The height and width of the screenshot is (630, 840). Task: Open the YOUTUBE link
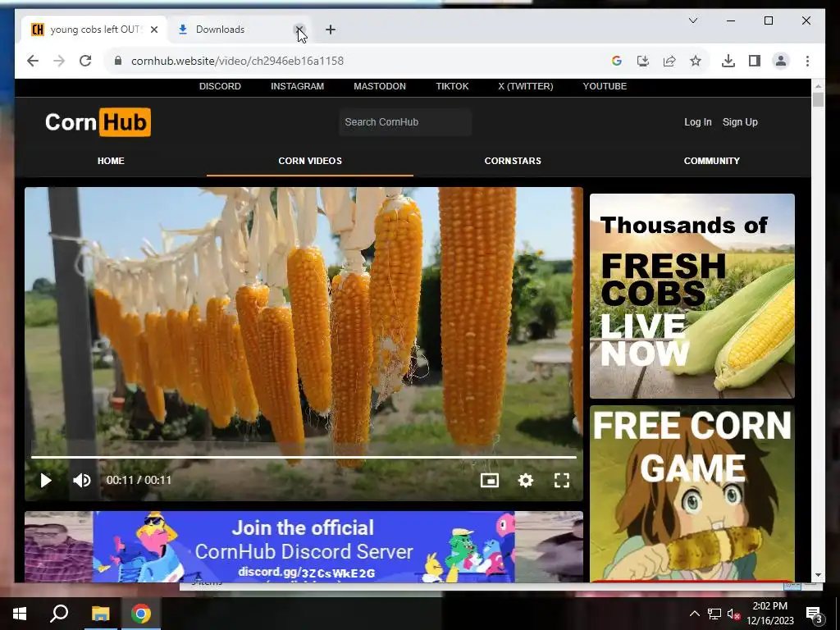(605, 86)
